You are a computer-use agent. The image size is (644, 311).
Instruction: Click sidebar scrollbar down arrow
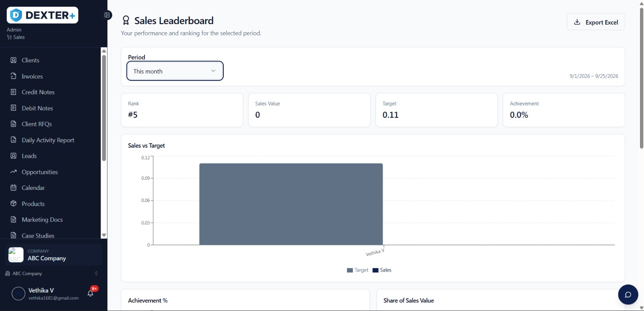point(104,235)
